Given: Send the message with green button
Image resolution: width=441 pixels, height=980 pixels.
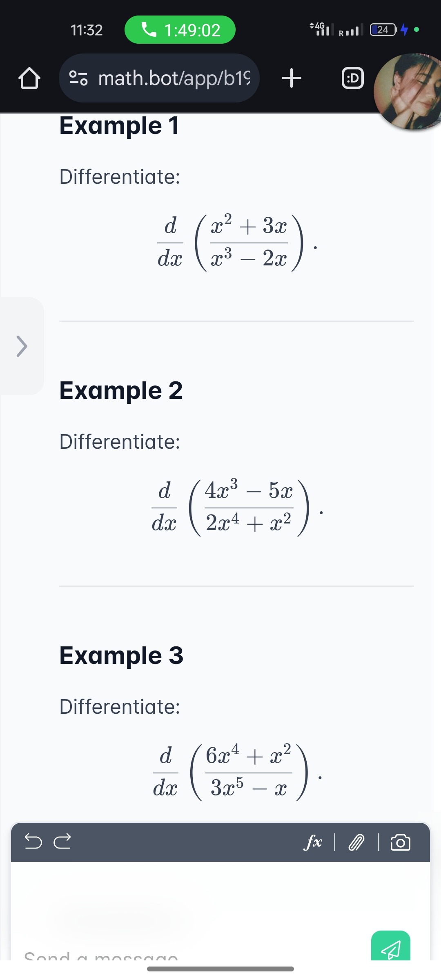Looking at the screenshot, I should tap(391, 946).
